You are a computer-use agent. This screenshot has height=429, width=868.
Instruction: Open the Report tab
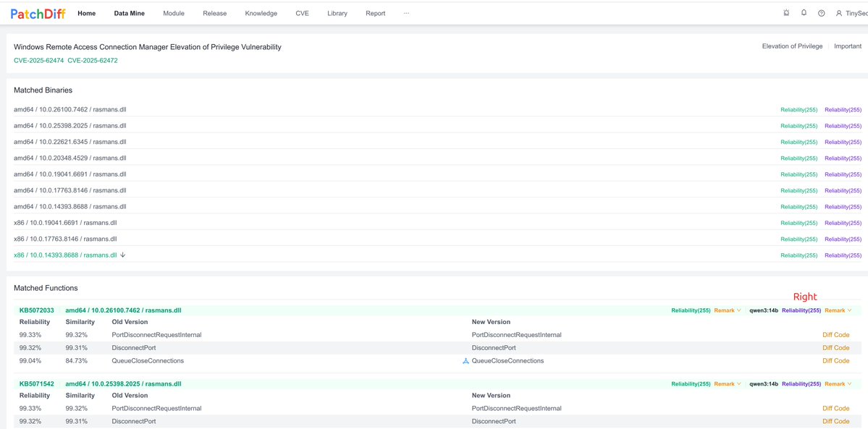pos(375,13)
